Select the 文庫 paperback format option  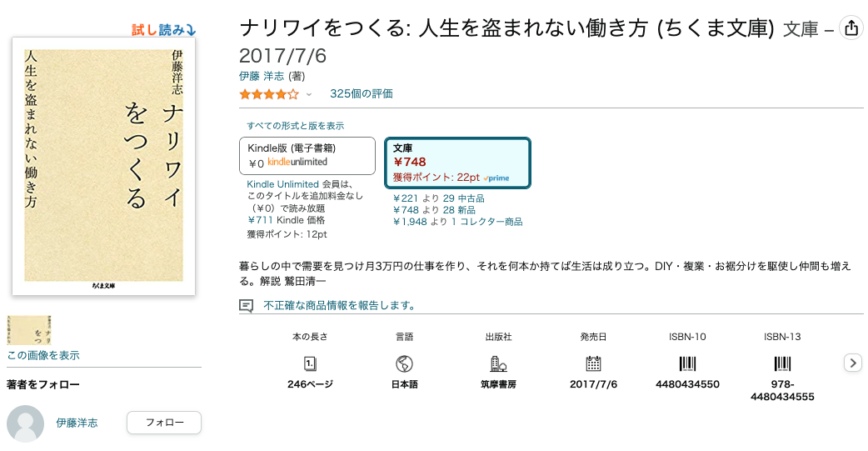coord(457,163)
